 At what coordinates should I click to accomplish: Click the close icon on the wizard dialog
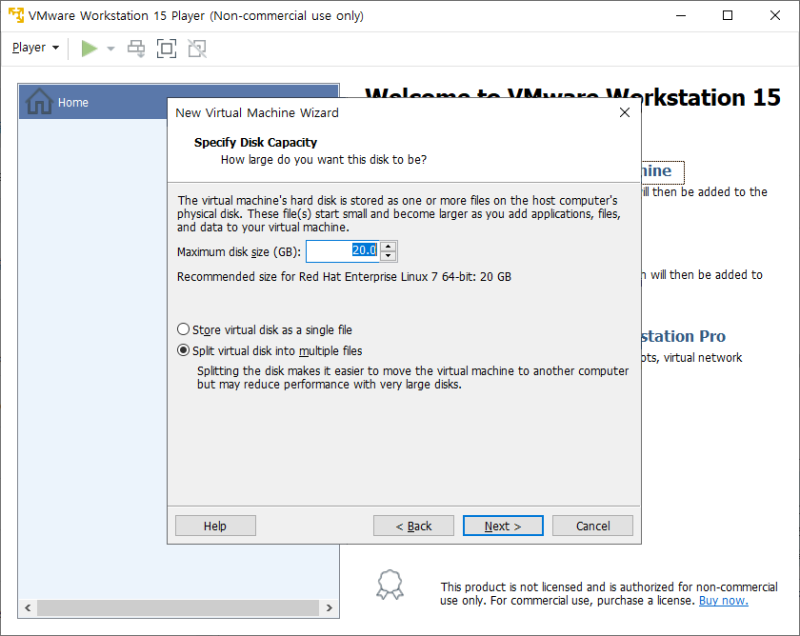tap(624, 112)
